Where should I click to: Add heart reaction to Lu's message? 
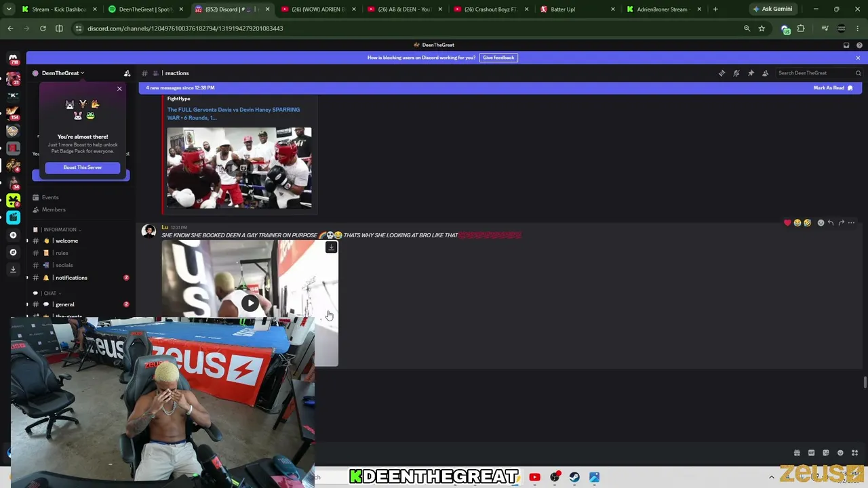click(787, 223)
